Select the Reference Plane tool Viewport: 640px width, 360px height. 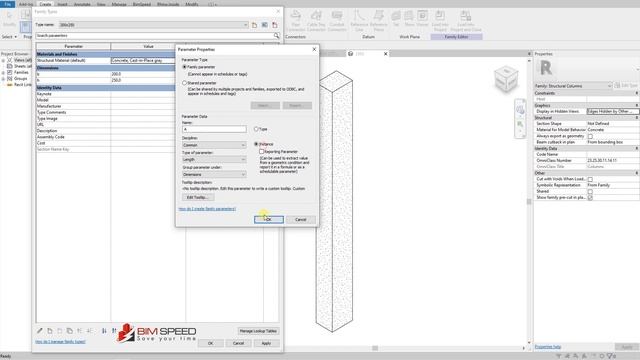pos(378,21)
